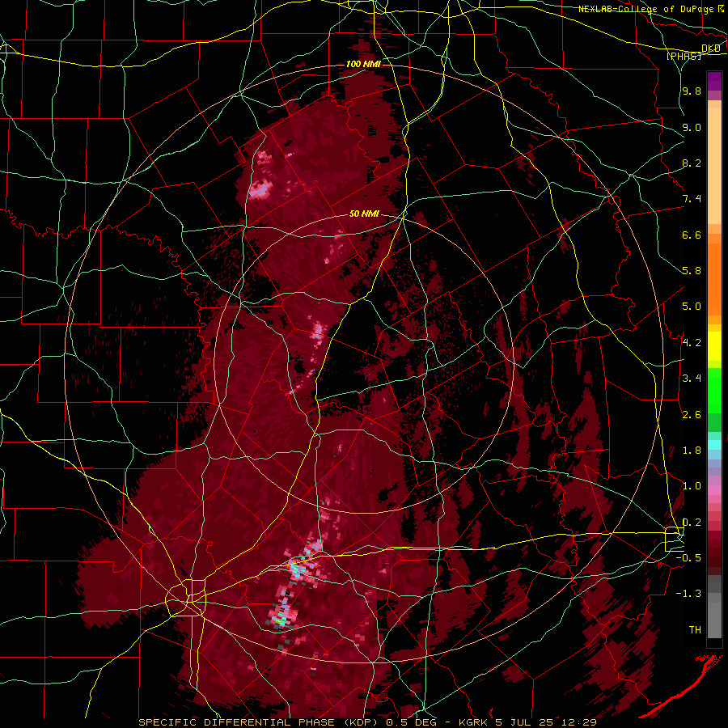The image size is (728, 728).
Task: Click the 7.4 scale label
Action: click(692, 199)
